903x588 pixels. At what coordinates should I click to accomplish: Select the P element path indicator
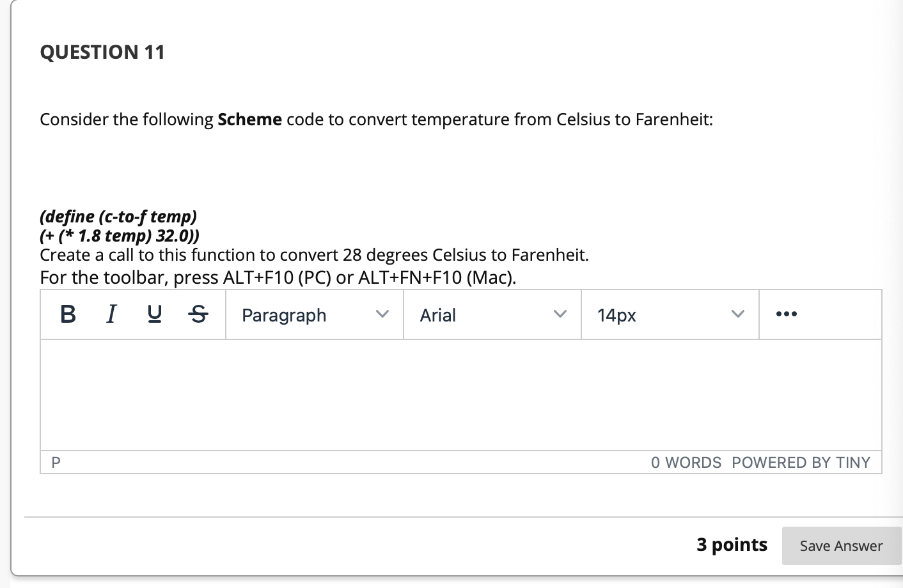pos(56,462)
